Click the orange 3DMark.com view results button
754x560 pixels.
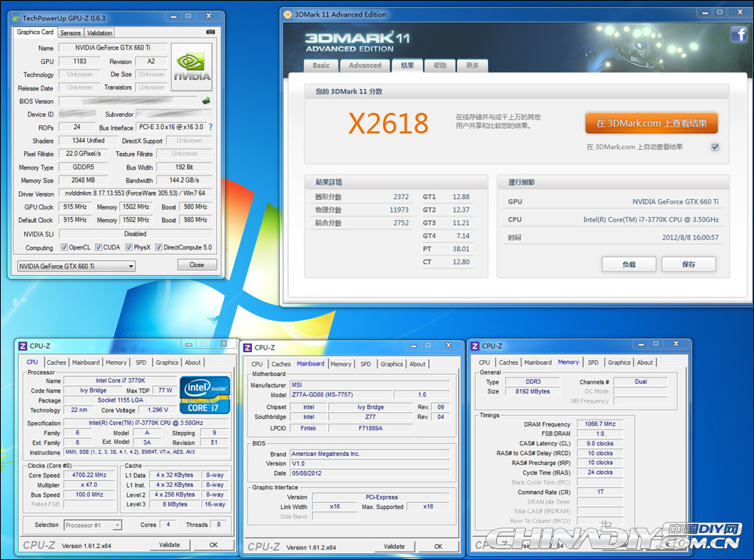click(651, 124)
